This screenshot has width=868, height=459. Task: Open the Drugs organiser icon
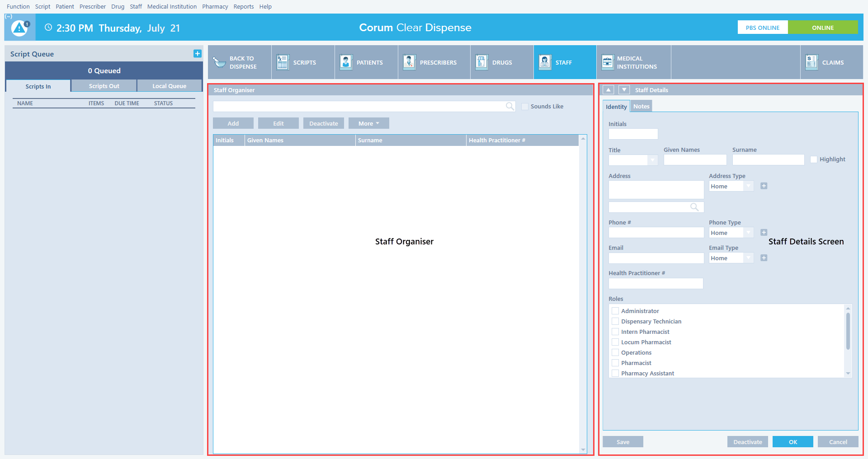coord(481,62)
